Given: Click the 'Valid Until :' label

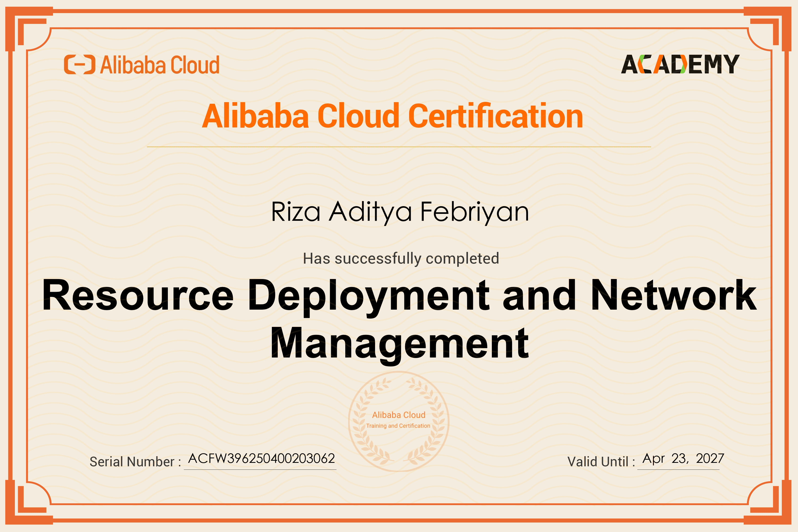Looking at the screenshot, I should point(601,462).
